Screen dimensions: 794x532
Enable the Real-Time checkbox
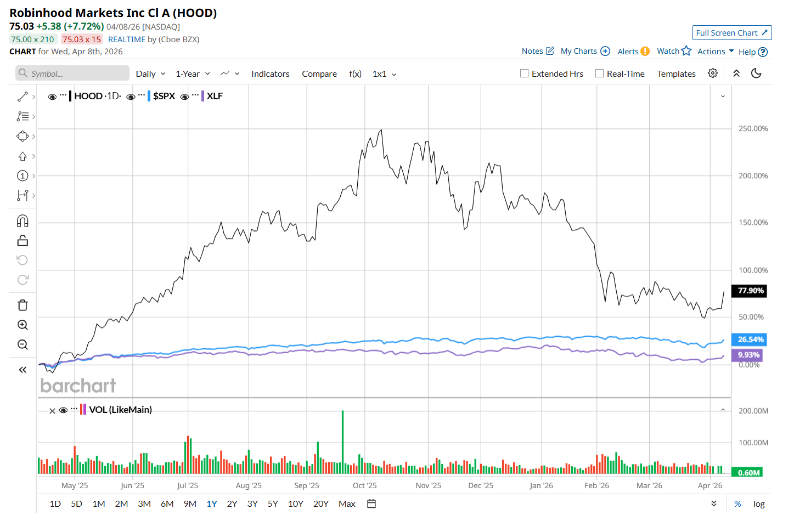[600, 73]
